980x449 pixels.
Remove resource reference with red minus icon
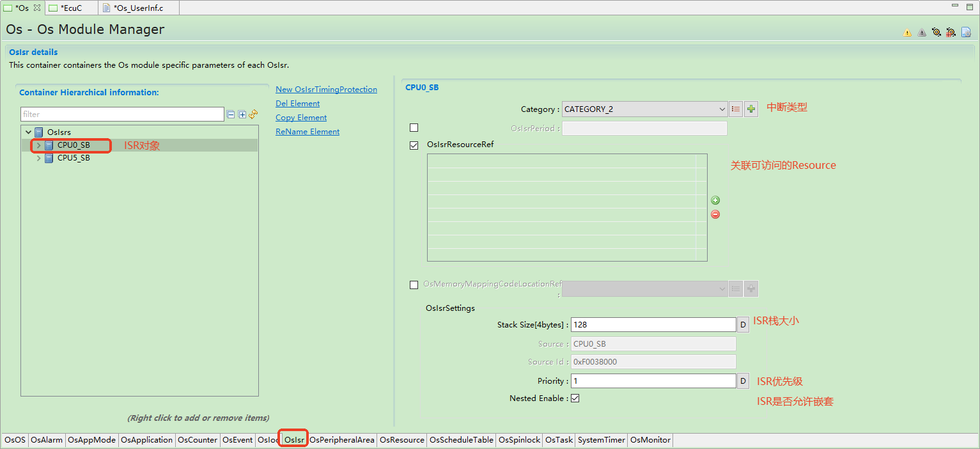pyautogui.click(x=715, y=214)
